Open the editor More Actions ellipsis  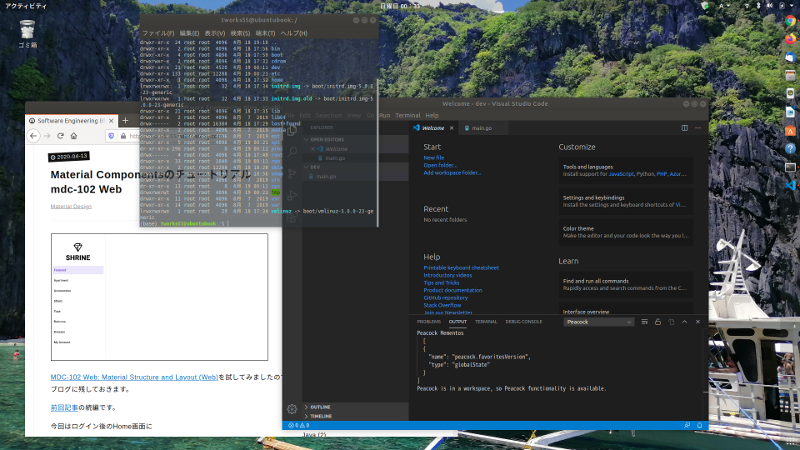tap(698, 128)
